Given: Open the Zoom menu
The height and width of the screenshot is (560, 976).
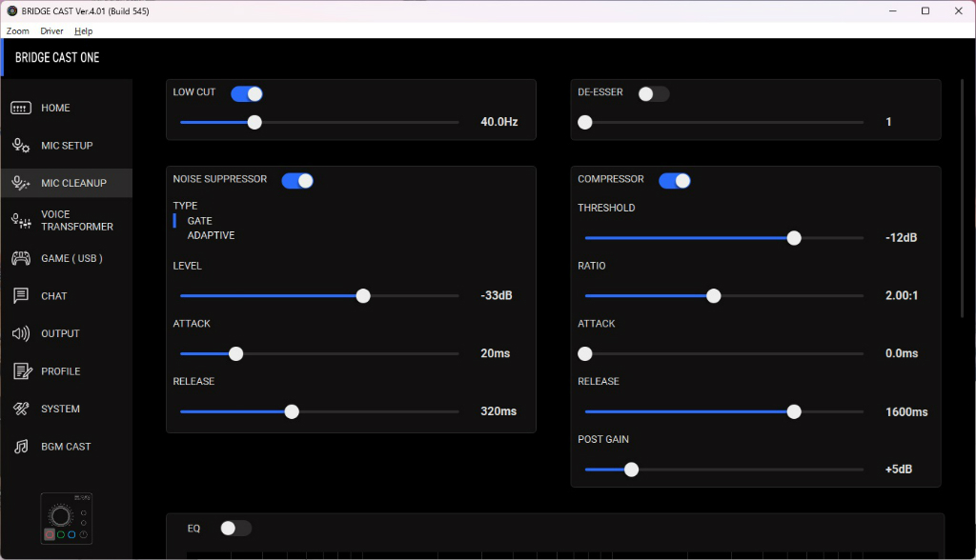Looking at the screenshot, I should (17, 31).
